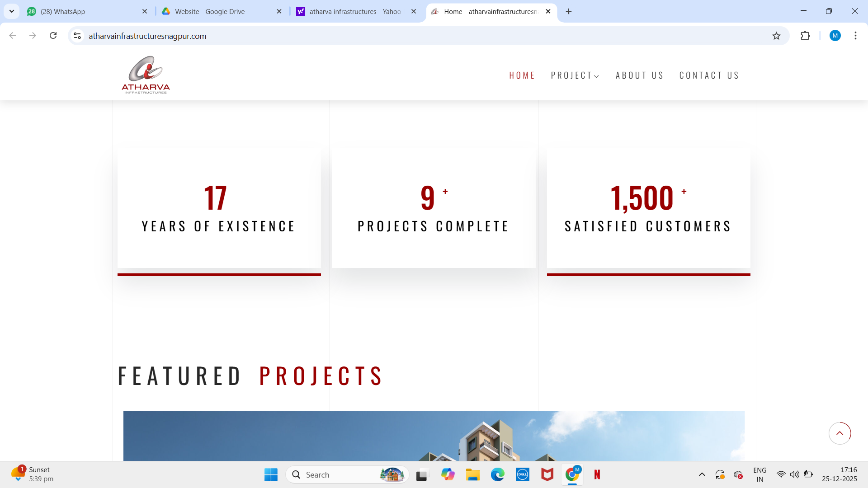Go to the ABOUT US page
Viewport: 868px width, 488px height.
tap(640, 75)
